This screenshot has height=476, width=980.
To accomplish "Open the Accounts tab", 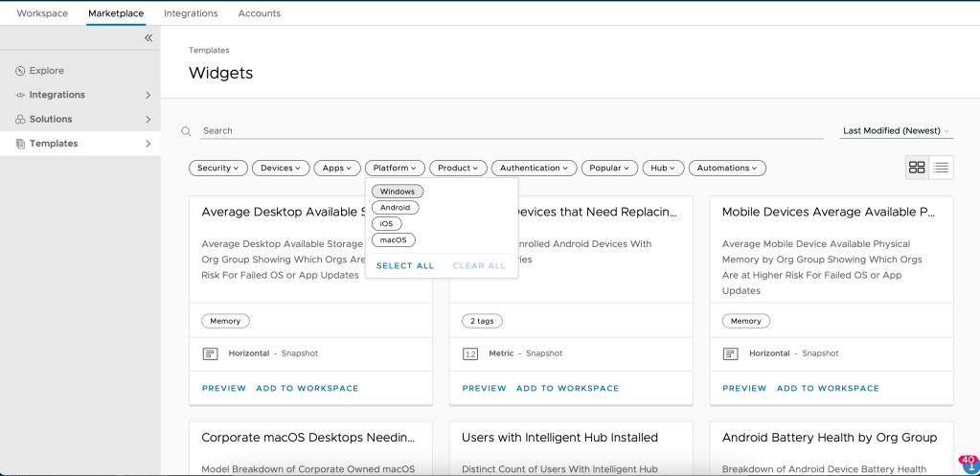I will pos(259,13).
